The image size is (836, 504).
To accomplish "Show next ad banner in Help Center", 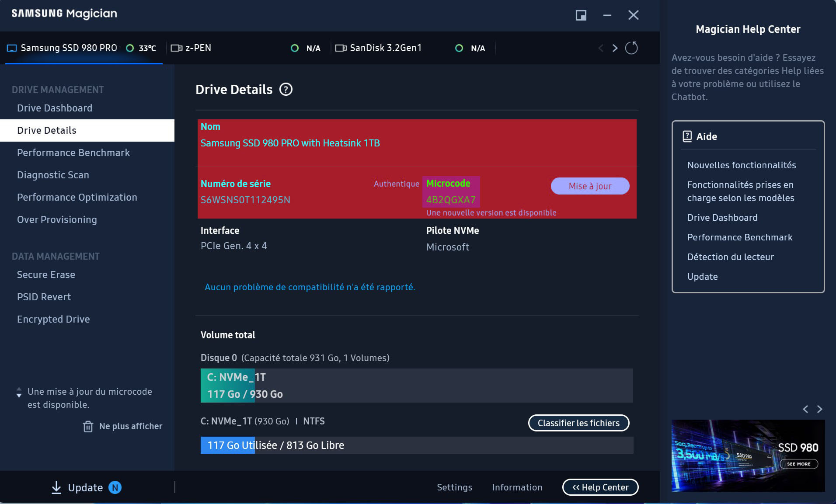I will 820,409.
